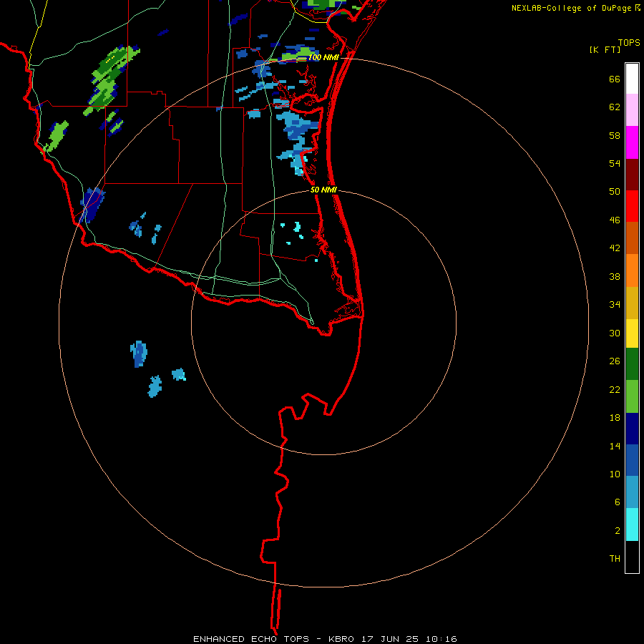The image size is (644, 644).
Task: Select the bright red legend swatch
Action: pyautogui.click(x=632, y=206)
